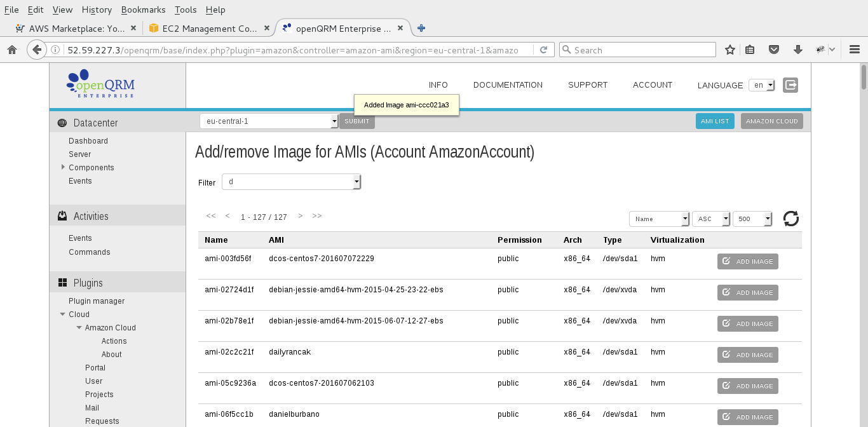The width and height of the screenshot is (868, 427).
Task: Open the Filter dropdown showing d
Action: coord(292,182)
